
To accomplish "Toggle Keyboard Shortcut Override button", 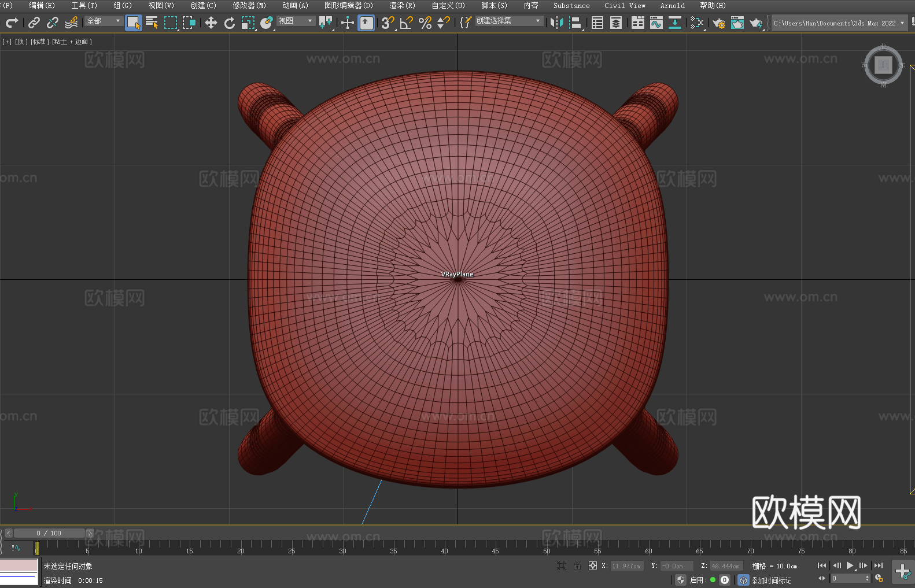I will pos(366,23).
